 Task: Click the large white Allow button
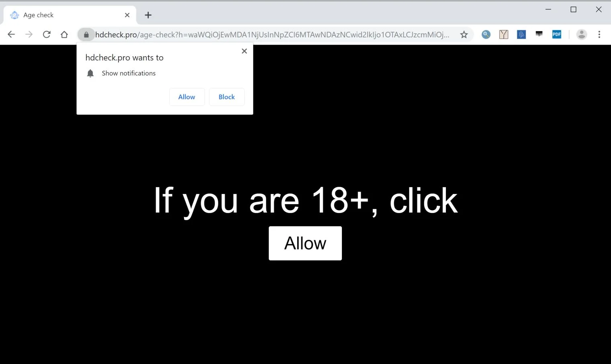pos(305,243)
